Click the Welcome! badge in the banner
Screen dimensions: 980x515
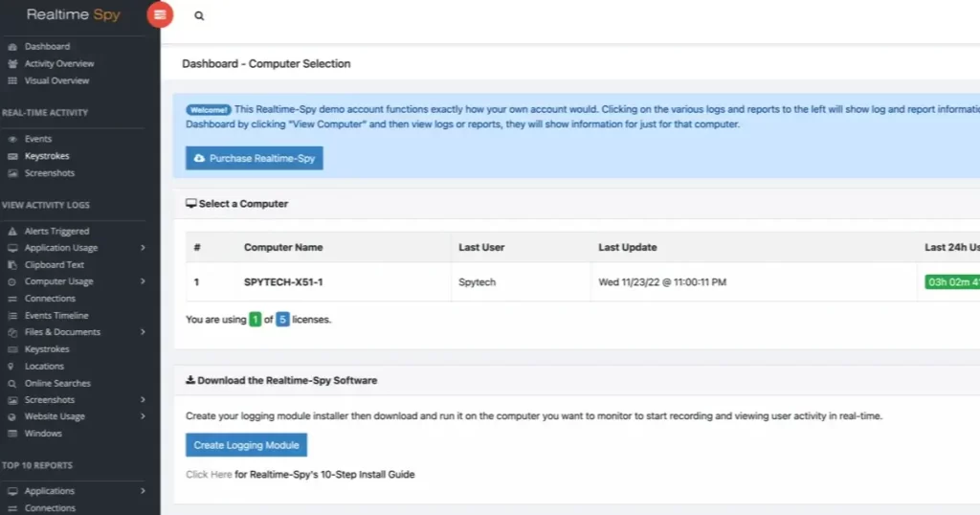pyautogui.click(x=208, y=110)
